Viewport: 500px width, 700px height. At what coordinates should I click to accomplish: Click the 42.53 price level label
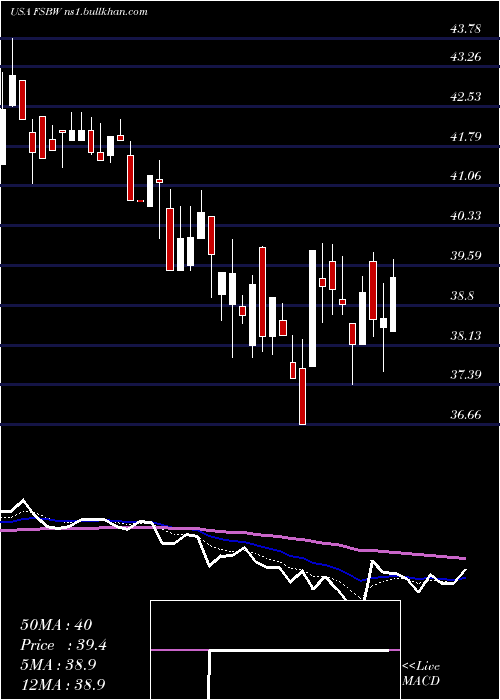466,96
